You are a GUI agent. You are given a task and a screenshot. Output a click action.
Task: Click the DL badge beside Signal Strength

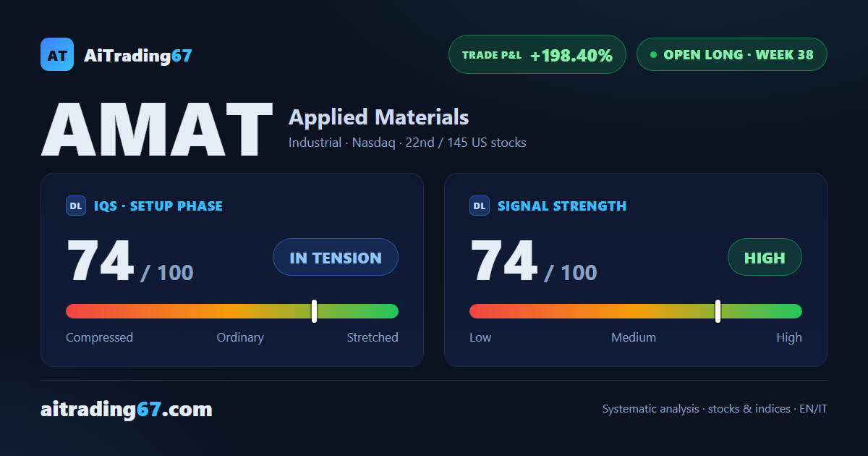(x=480, y=206)
